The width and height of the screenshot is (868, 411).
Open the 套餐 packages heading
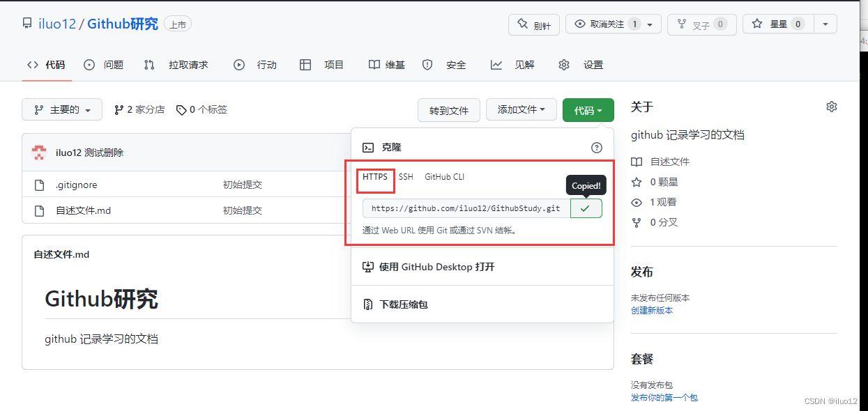642,359
